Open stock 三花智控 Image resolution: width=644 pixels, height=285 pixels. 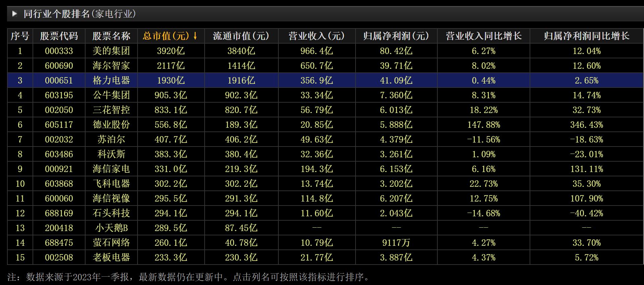coord(111,110)
